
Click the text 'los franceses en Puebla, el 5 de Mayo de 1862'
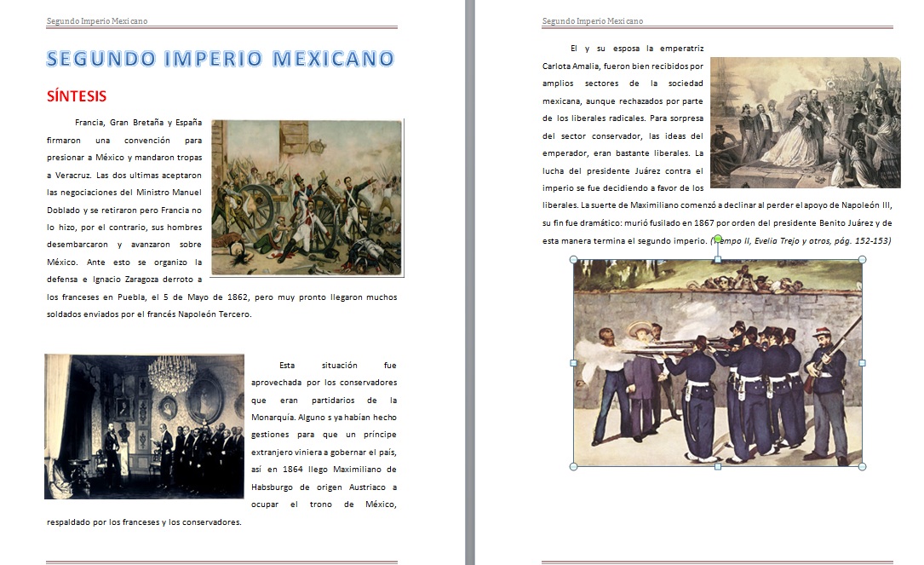pos(148,297)
